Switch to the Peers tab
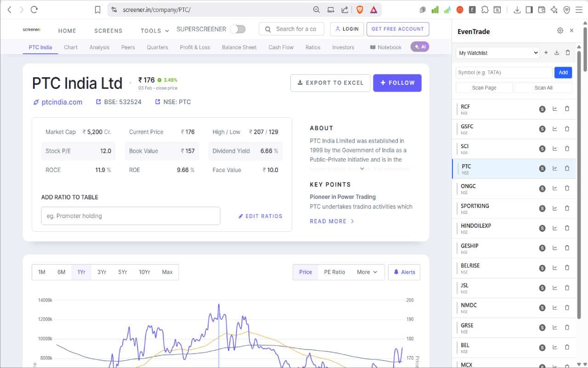Viewport: 588px width, 368px height. pos(128,47)
